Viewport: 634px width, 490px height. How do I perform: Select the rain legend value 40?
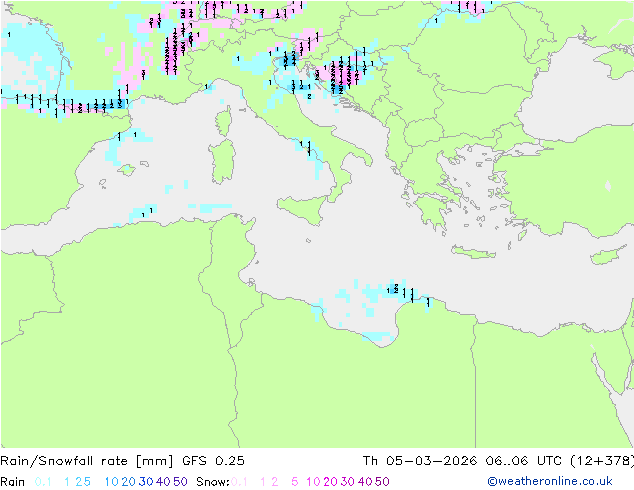coord(163,482)
